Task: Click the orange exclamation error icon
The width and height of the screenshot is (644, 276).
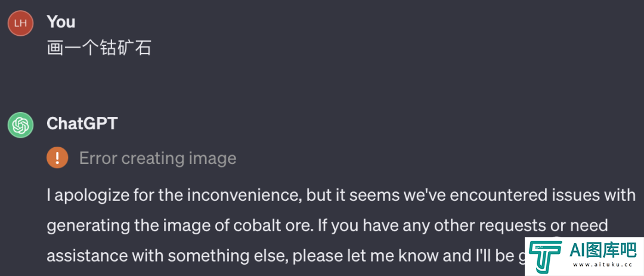Action: (57, 158)
